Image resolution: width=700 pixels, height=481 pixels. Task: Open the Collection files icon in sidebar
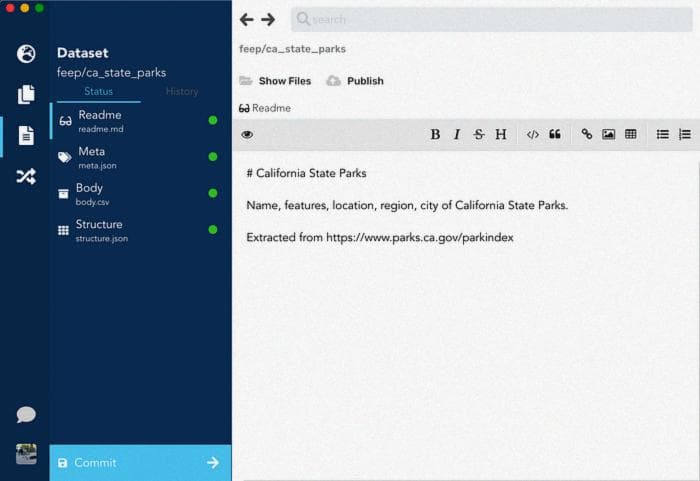(x=26, y=94)
